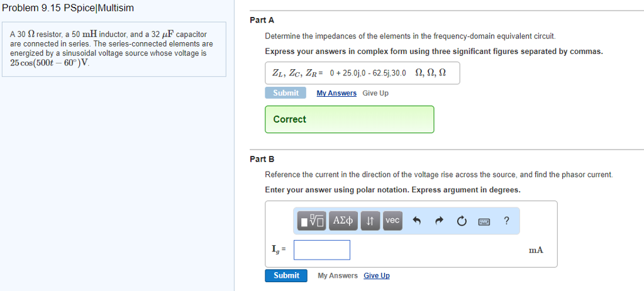Click Give Up text in Part A
This screenshot has width=644, height=291.
click(x=375, y=93)
